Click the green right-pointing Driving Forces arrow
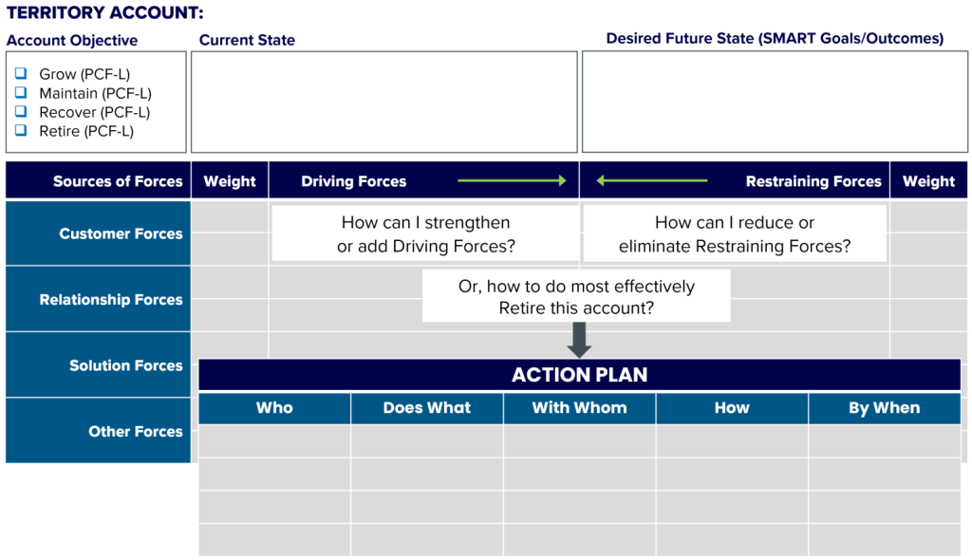 click(513, 180)
